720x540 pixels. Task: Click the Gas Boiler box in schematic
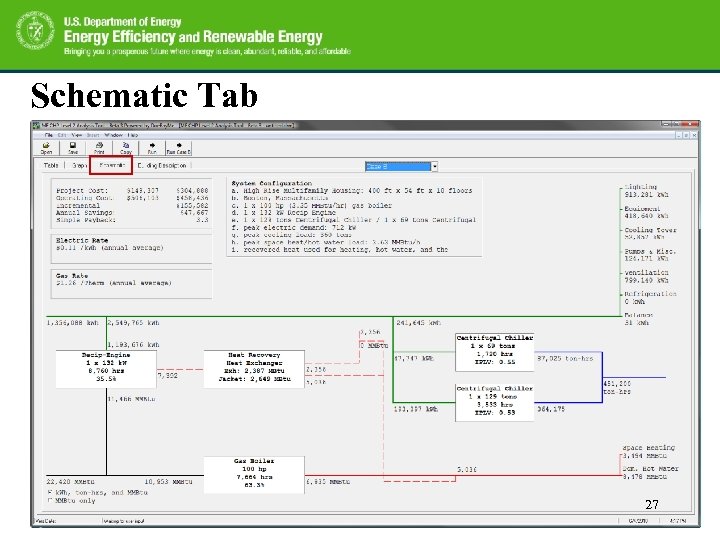pyautogui.click(x=254, y=475)
